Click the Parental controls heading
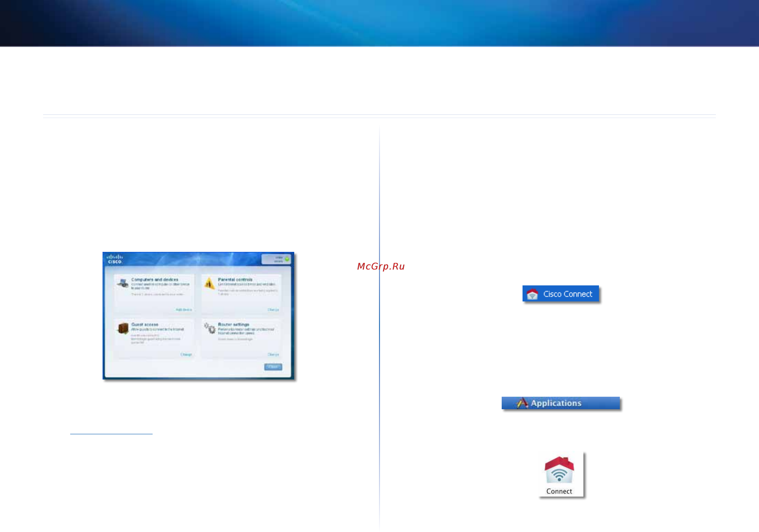Image resolution: width=759 pixels, height=532 pixels. (235, 280)
